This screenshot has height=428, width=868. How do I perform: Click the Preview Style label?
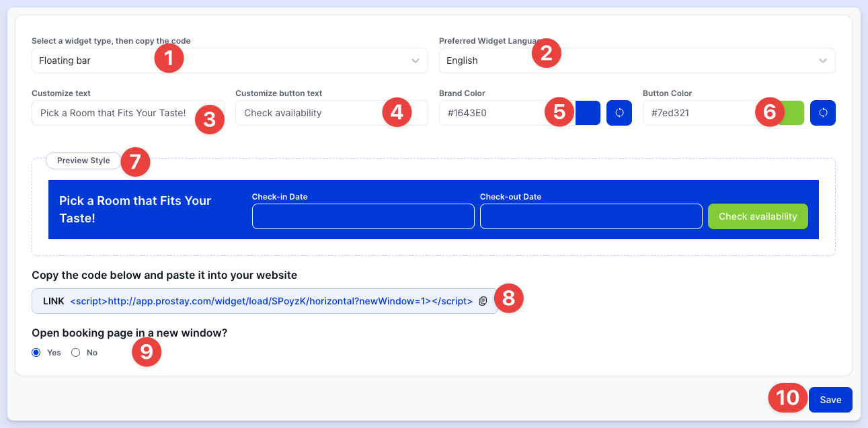click(83, 161)
